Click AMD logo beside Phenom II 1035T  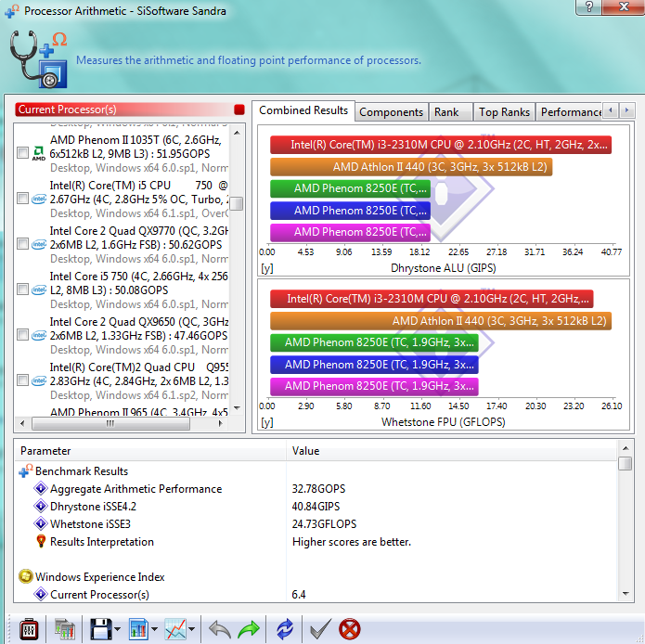pyautogui.click(x=39, y=153)
